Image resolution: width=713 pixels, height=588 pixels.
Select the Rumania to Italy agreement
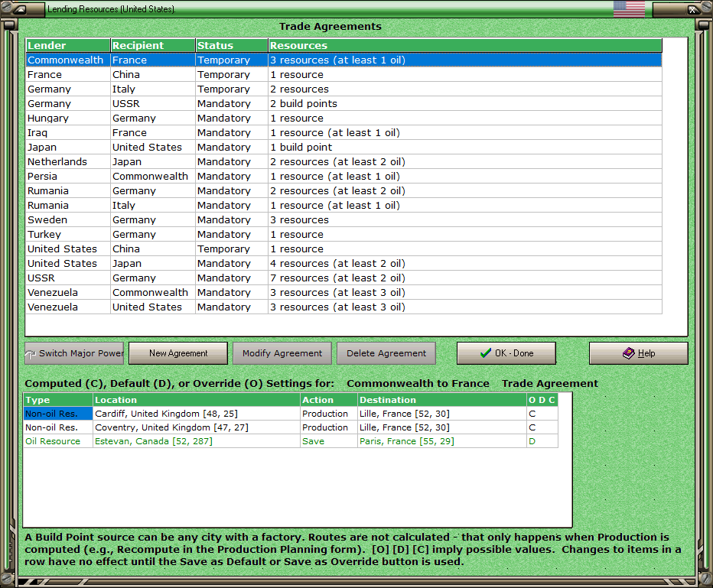point(343,206)
